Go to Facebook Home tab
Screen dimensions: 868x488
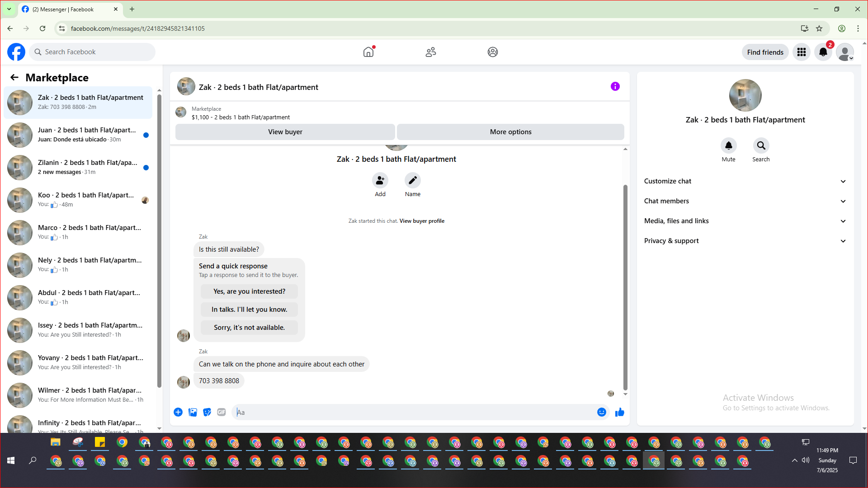pyautogui.click(x=368, y=52)
